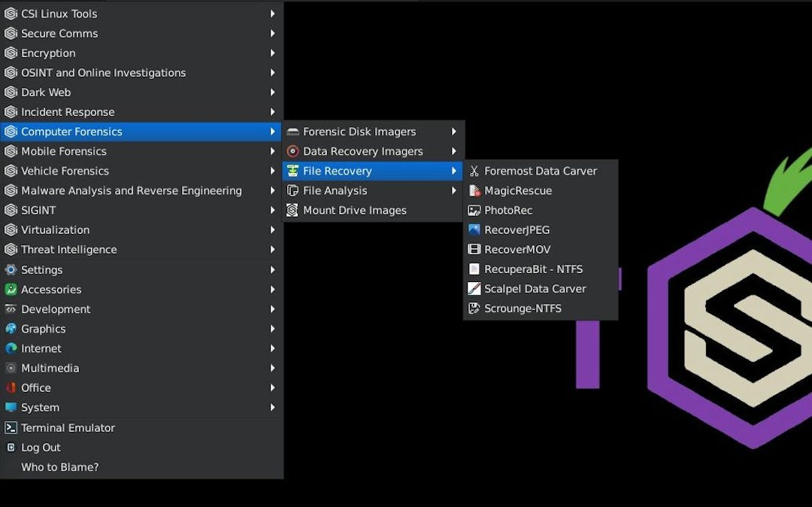Click the PhotoRec icon in File Recovery submenu
812x507 pixels.
[x=474, y=211]
